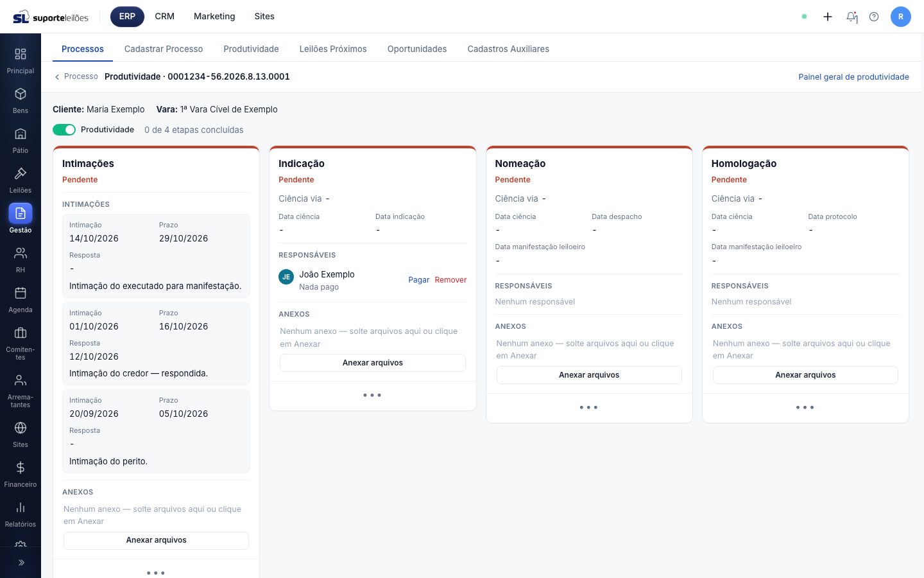The width and height of the screenshot is (924, 578).
Task: Switch to CRM module
Action: [x=165, y=17]
